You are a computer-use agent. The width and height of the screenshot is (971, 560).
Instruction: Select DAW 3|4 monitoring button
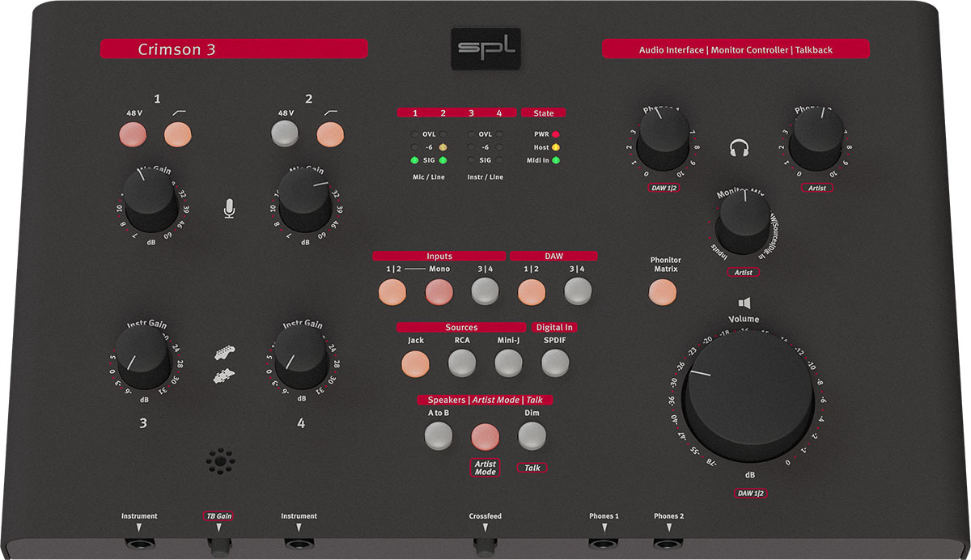(x=578, y=291)
